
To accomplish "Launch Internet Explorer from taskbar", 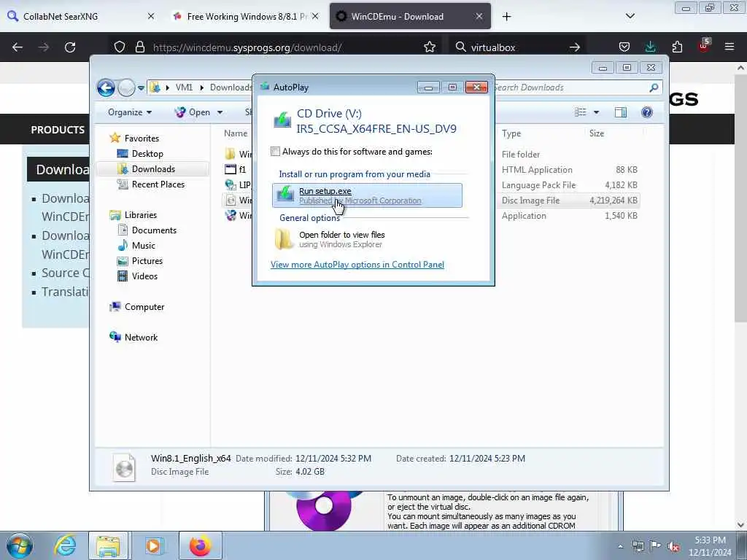I will (x=65, y=545).
